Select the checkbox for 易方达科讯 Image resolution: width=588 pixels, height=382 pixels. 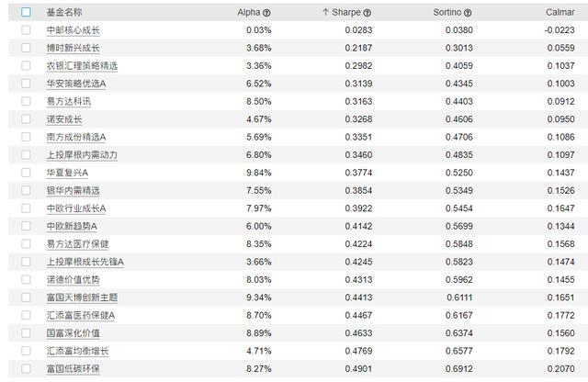26,101
